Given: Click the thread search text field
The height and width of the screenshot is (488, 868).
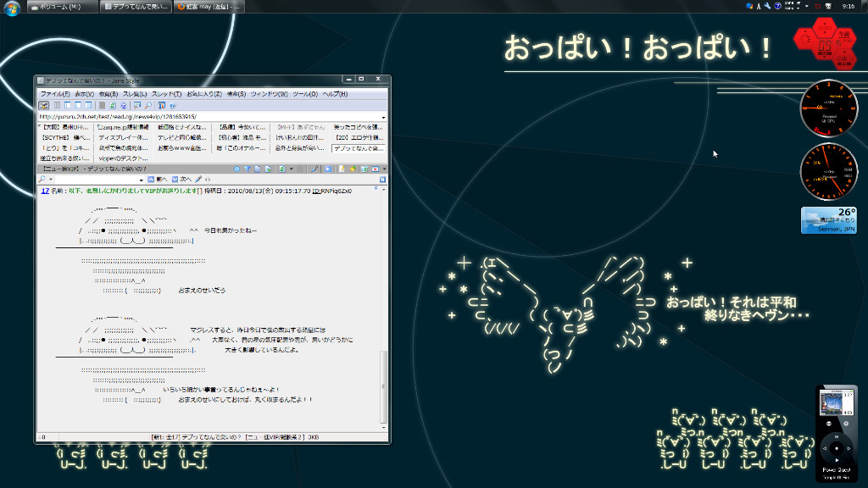Looking at the screenshot, I should [97, 180].
